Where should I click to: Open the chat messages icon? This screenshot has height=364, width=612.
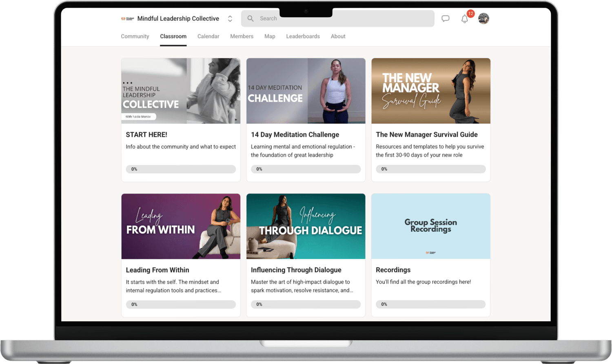point(446,19)
